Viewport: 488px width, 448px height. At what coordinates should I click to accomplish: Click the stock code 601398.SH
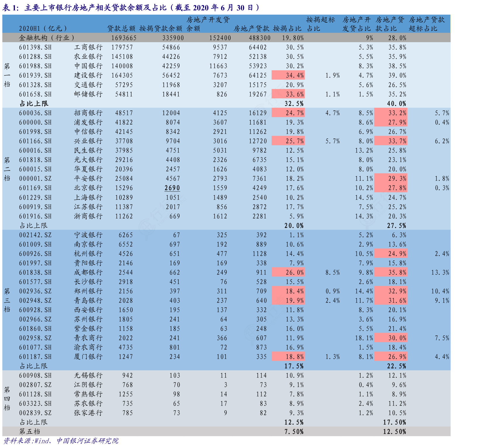[x=35, y=47]
